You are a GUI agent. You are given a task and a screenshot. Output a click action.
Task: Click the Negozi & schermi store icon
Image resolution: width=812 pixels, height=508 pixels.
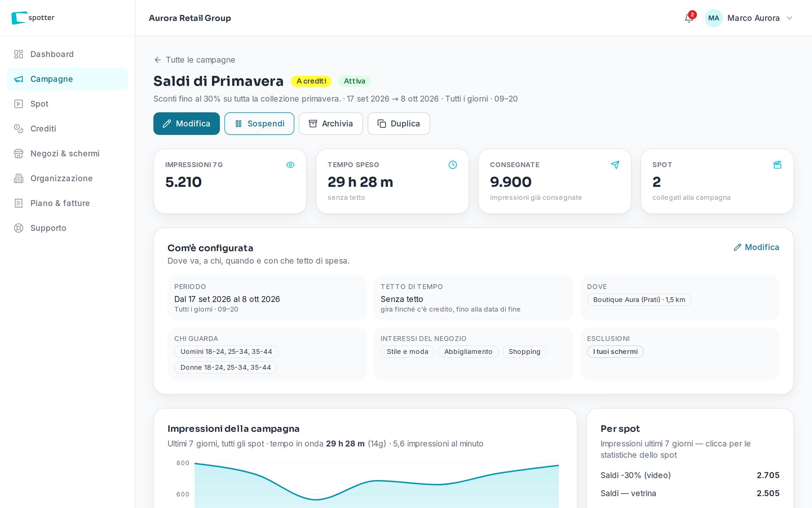[x=19, y=154]
